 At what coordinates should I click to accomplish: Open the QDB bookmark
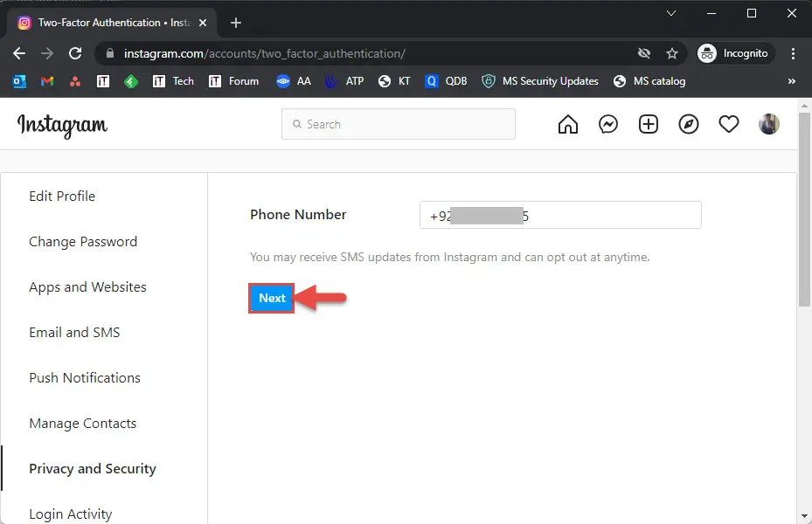pos(446,81)
